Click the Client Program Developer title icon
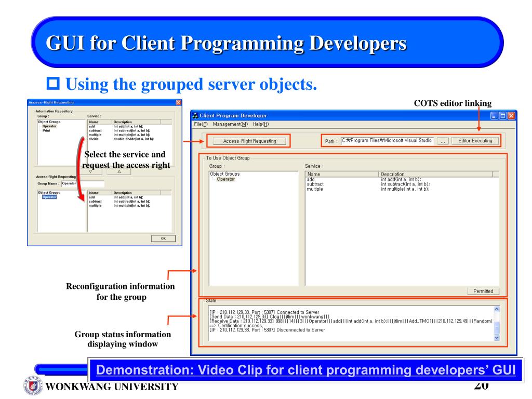 [x=195, y=116]
